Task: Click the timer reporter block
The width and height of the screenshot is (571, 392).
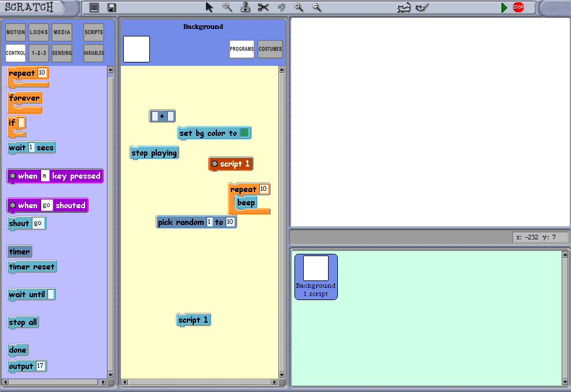Action: click(20, 252)
